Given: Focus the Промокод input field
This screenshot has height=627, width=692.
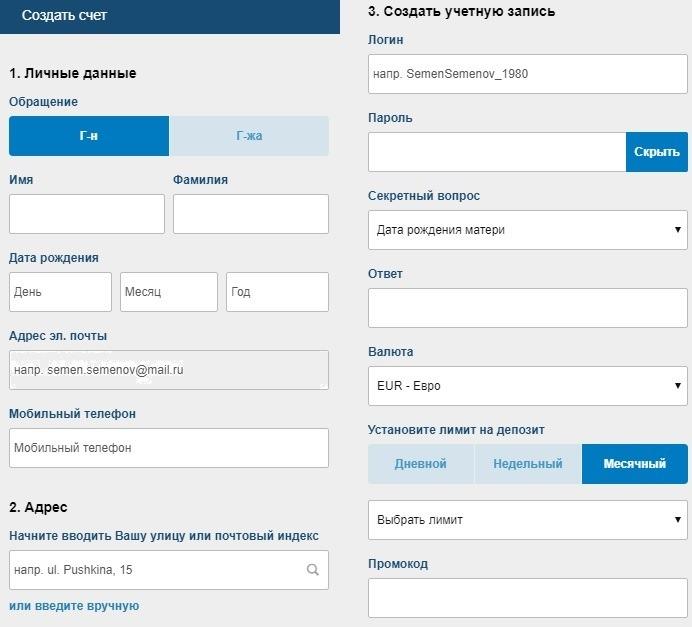Looking at the screenshot, I should tap(527, 598).
